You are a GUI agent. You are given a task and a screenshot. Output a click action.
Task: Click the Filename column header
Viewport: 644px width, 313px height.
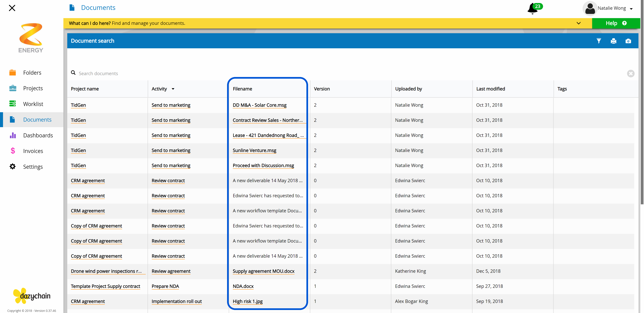click(242, 89)
